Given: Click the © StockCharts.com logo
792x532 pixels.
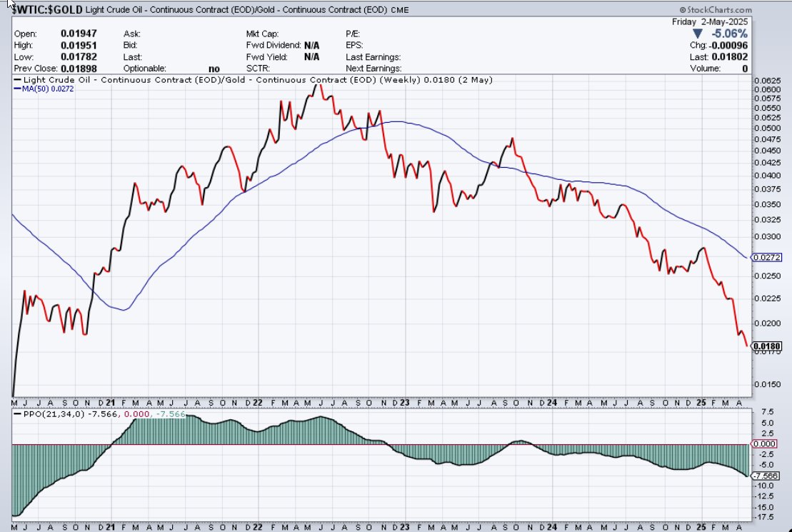Looking at the screenshot, I should (715, 10).
